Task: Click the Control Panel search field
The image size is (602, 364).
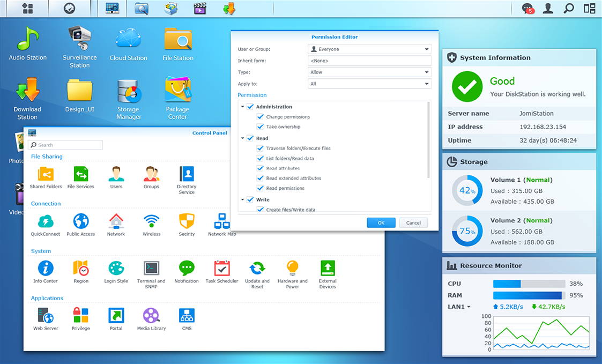Action: 66,145
